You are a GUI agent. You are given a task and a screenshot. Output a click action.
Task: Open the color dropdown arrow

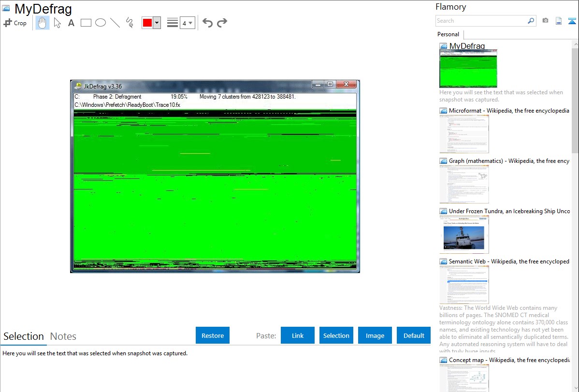157,23
